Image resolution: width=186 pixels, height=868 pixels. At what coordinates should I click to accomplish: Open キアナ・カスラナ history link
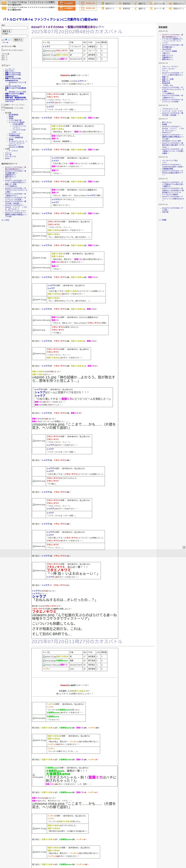click(x=168, y=69)
